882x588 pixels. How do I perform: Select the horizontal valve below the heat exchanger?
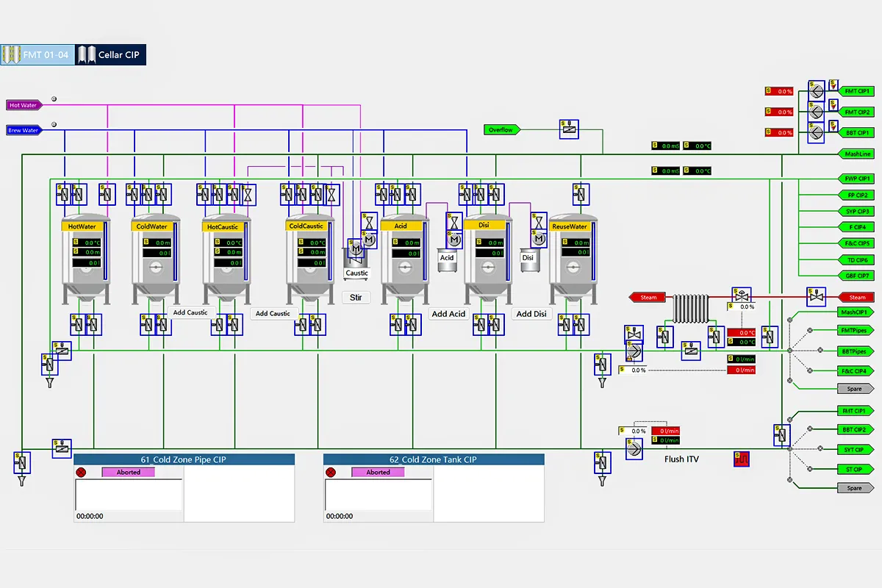(x=690, y=351)
